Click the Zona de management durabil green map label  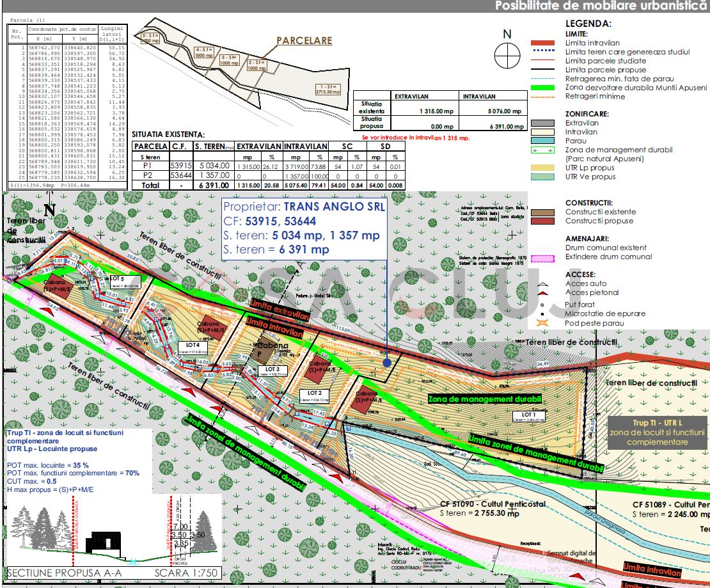tap(484, 399)
